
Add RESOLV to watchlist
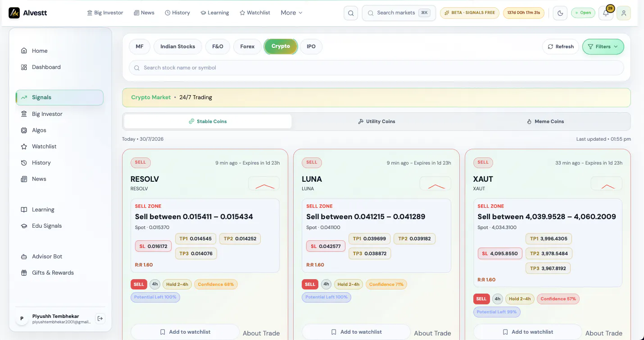pos(185,332)
